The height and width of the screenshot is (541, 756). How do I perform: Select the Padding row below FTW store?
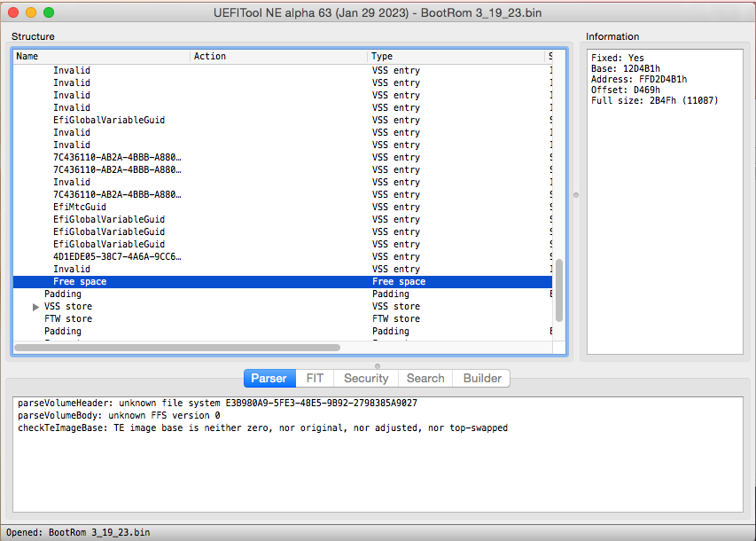pyautogui.click(x=283, y=332)
